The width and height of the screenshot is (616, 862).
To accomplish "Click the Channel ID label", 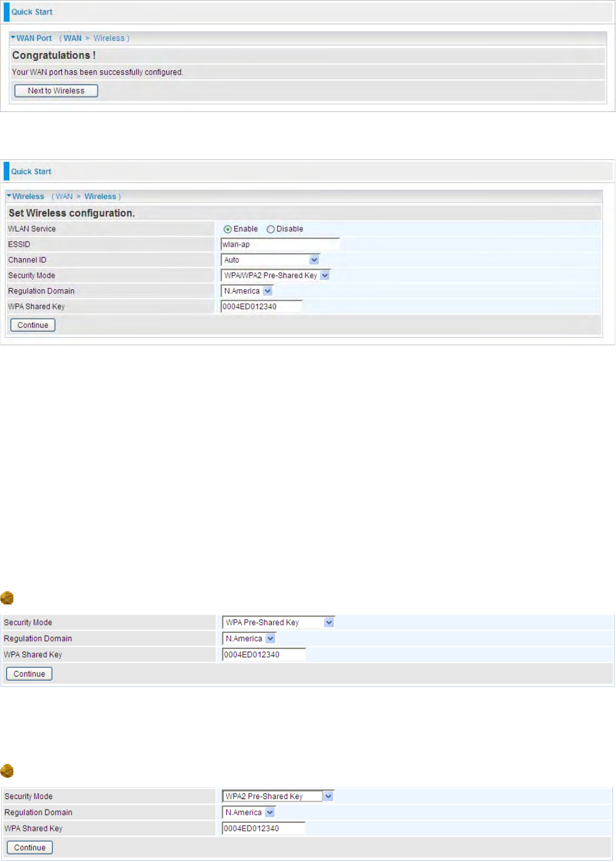I will [27, 260].
